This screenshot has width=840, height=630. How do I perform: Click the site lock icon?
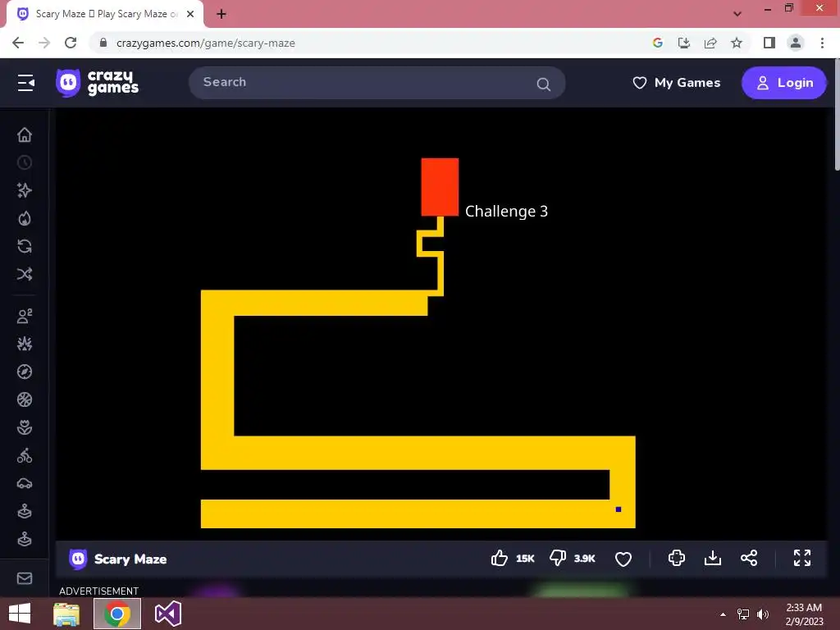pyautogui.click(x=103, y=43)
